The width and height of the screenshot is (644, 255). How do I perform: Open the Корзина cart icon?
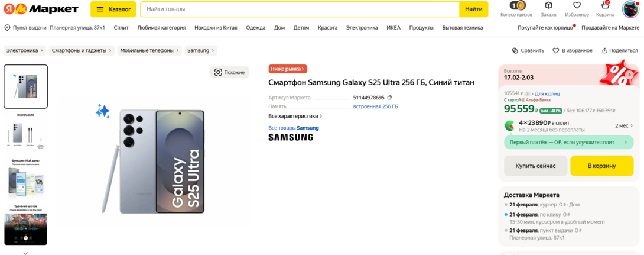604,6
